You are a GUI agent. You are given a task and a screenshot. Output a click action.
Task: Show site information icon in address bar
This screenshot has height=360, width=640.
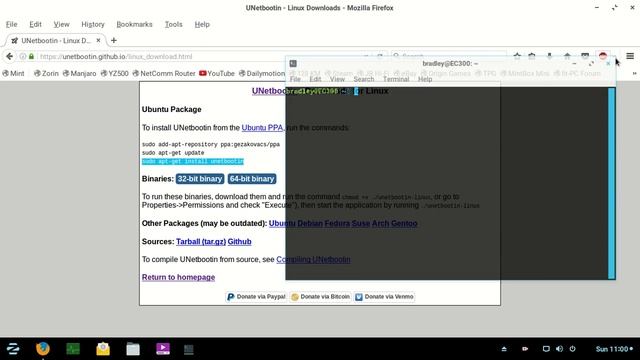pyautogui.click(x=23, y=56)
